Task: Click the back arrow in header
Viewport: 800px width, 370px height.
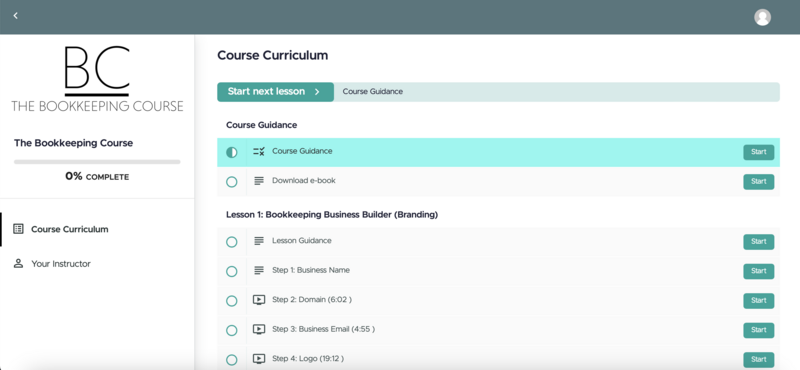Action: pos(16,16)
